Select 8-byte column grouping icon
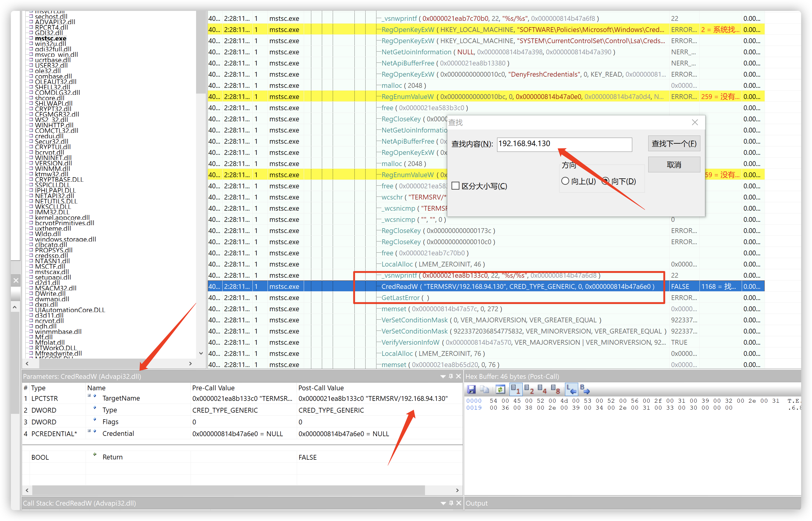This screenshot has width=812, height=521. [x=555, y=389]
